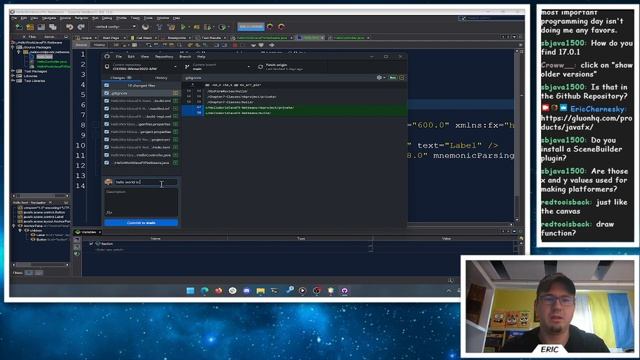Uncheck the Hello.fxml file checkbox

(x=107, y=147)
